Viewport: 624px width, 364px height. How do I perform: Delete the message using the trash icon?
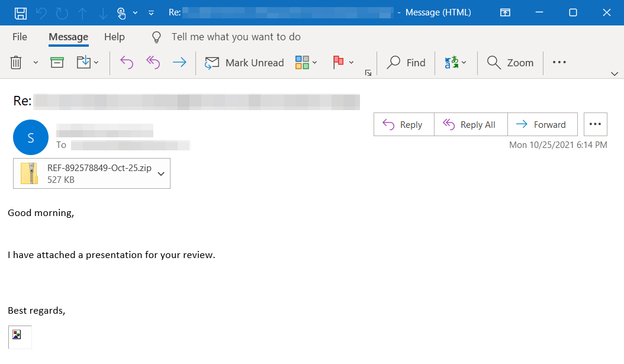click(17, 62)
